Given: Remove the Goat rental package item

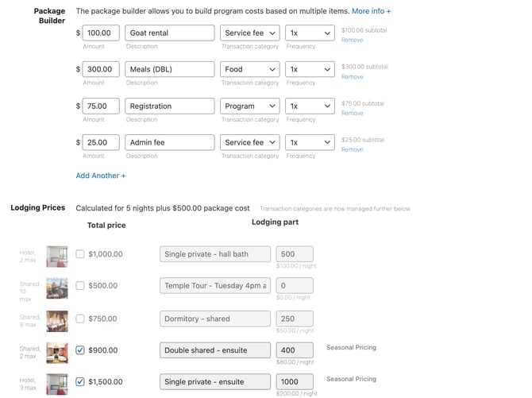Looking at the screenshot, I should 353,40.
